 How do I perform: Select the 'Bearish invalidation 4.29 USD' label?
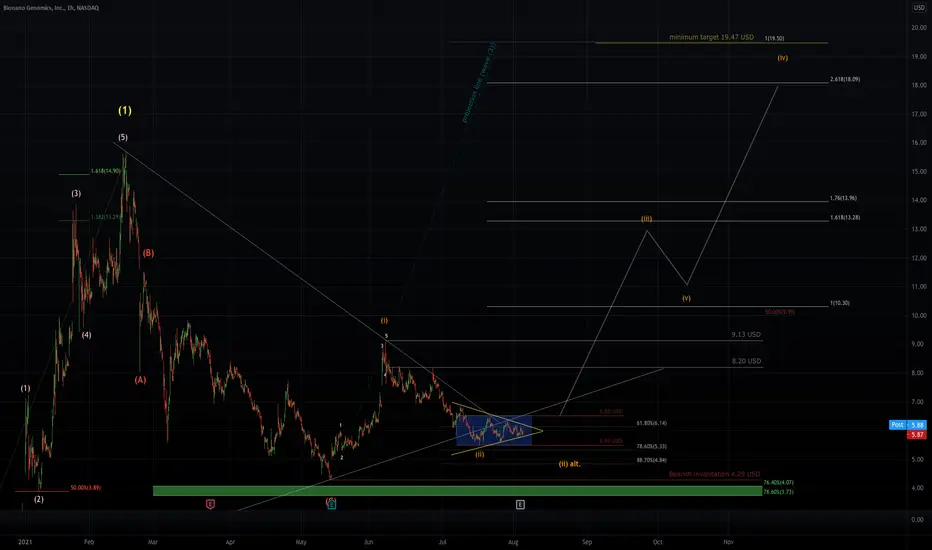pos(714,474)
